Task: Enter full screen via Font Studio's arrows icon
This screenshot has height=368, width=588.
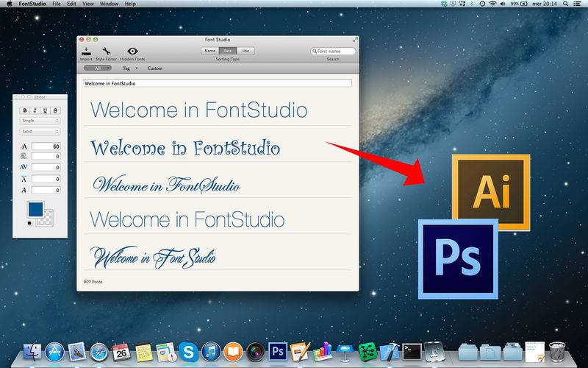Action: [355, 40]
